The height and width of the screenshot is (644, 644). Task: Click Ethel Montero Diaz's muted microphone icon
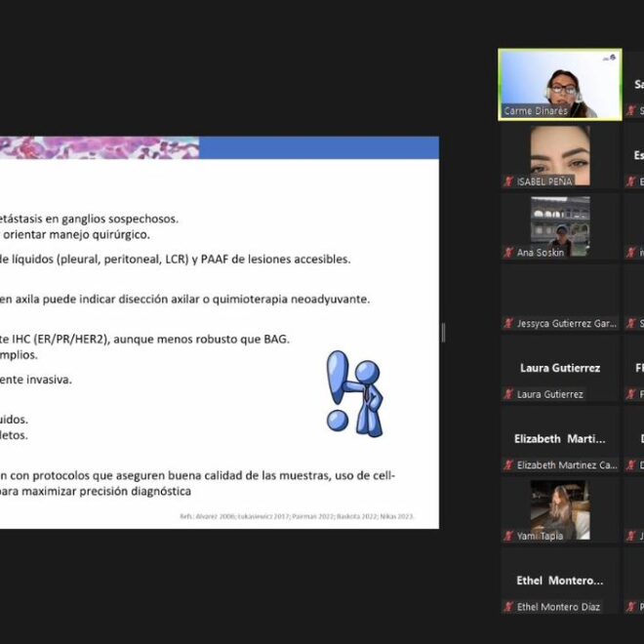(x=508, y=607)
